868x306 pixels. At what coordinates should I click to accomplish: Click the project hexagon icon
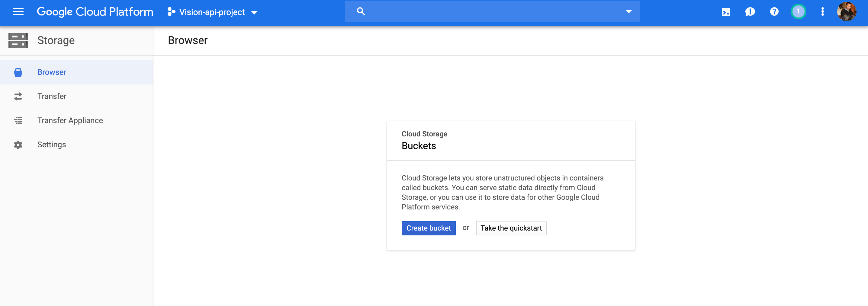pyautogui.click(x=171, y=12)
